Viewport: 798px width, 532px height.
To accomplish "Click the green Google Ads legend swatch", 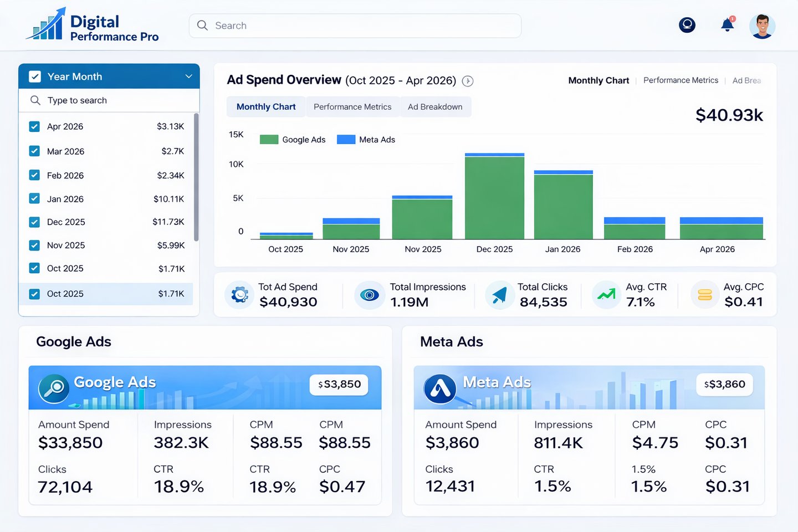I will [269, 140].
